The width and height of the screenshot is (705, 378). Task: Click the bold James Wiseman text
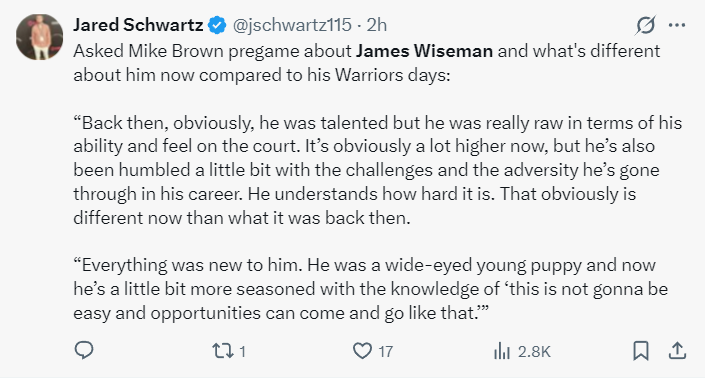[424, 51]
